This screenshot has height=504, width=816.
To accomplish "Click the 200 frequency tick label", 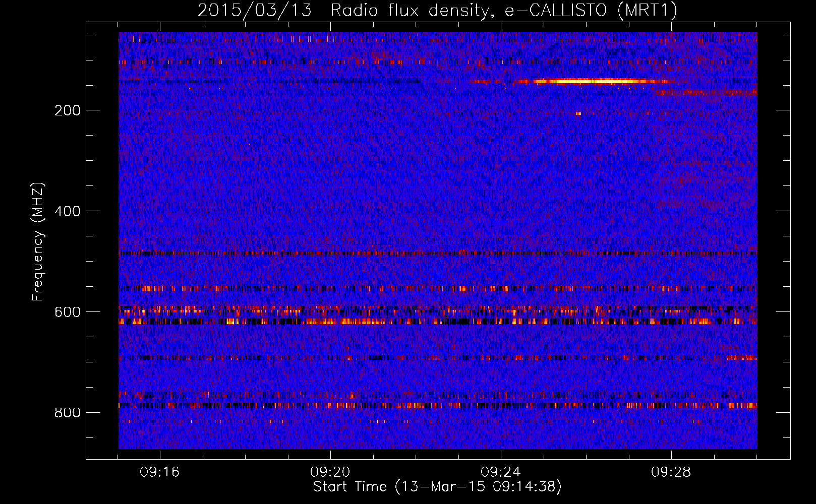I will click(68, 110).
